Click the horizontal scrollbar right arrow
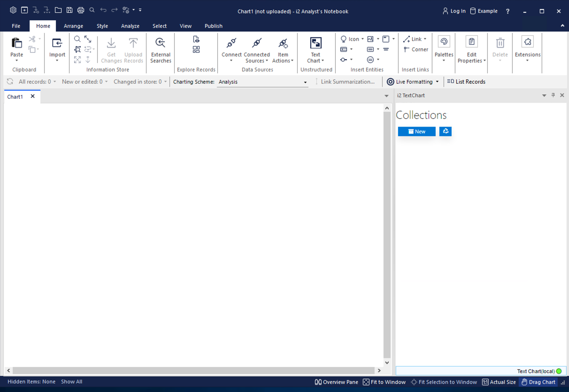569x392 pixels. (379, 370)
